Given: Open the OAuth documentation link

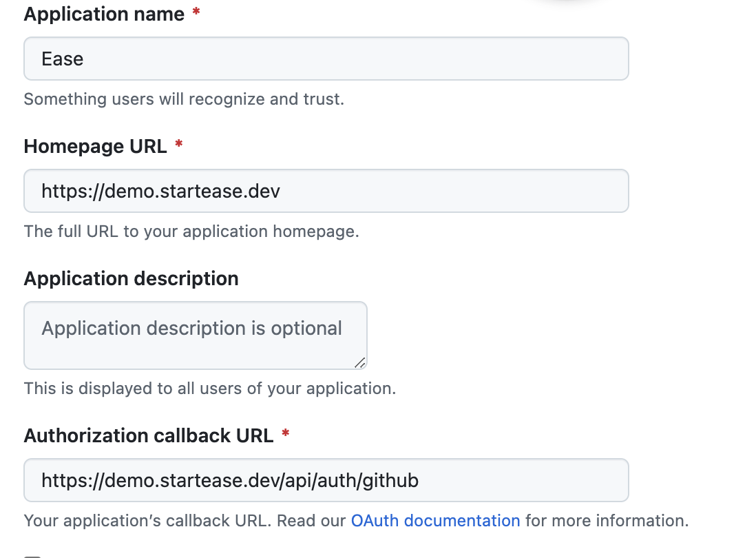Looking at the screenshot, I should (x=435, y=520).
